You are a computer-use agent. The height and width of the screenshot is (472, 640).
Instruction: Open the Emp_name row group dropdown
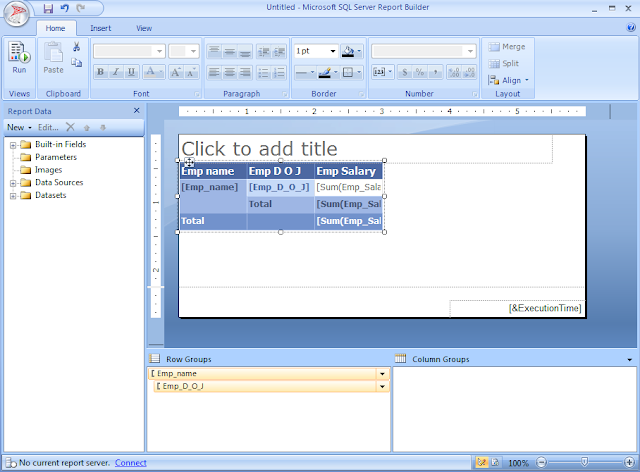pos(382,374)
